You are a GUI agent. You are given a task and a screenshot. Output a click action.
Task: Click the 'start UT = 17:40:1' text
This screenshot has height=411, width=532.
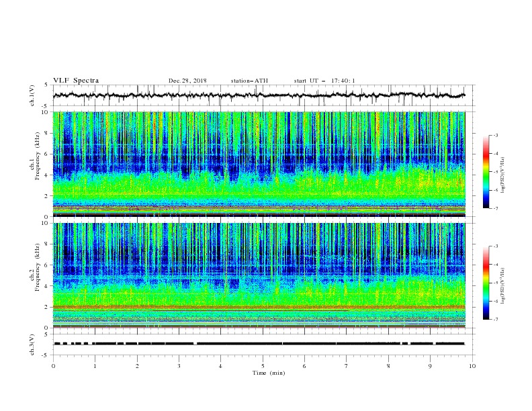pyautogui.click(x=324, y=81)
